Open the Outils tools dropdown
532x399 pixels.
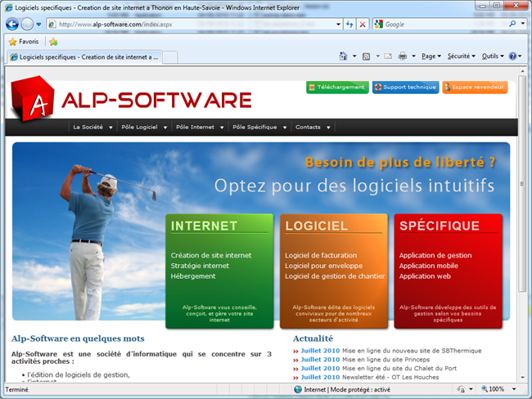[x=491, y=56]
